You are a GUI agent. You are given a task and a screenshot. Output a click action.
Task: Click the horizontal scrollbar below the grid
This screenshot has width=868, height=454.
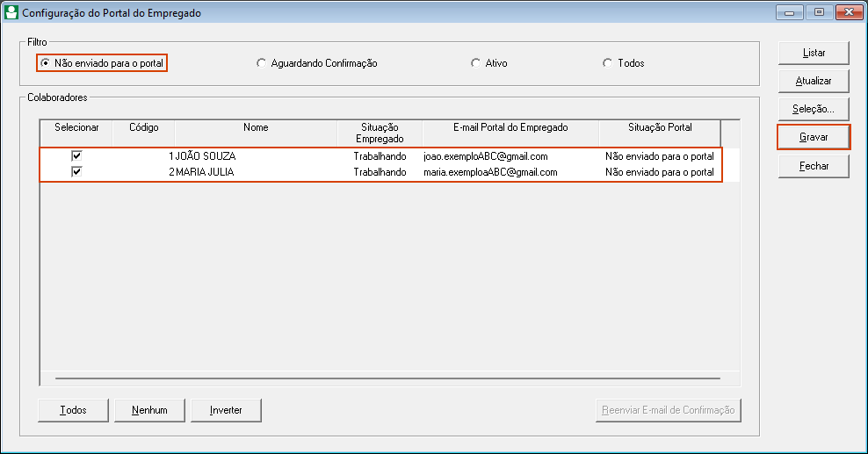387,378
